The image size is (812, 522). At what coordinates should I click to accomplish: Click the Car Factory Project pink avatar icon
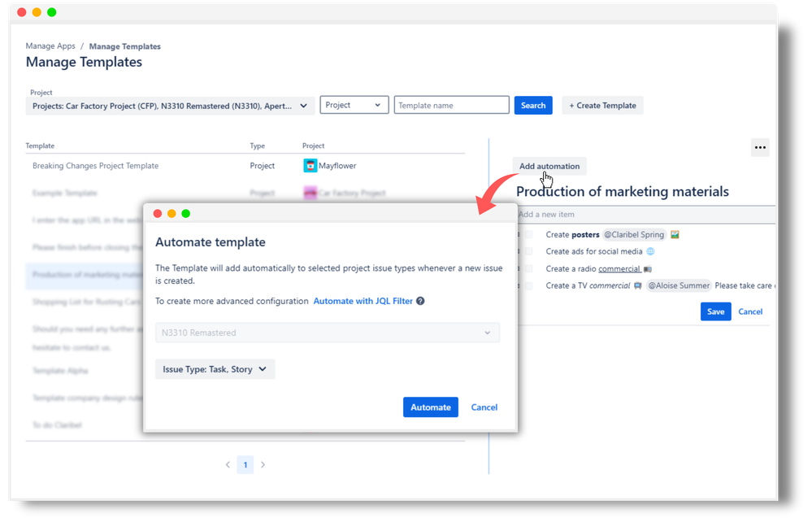coord(311,193)
